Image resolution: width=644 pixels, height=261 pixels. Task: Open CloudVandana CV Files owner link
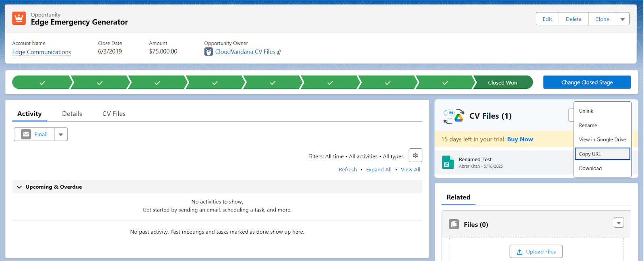click(245, 52)
